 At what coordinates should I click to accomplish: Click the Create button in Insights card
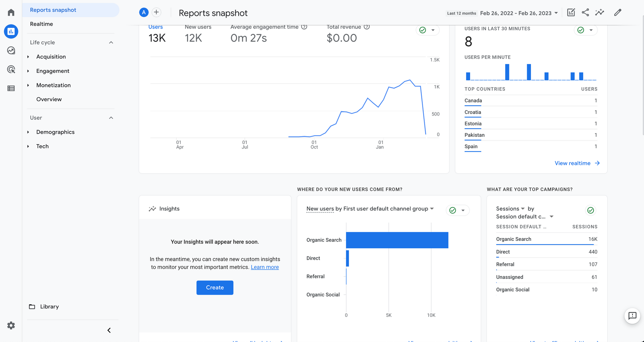coord(215,288)
